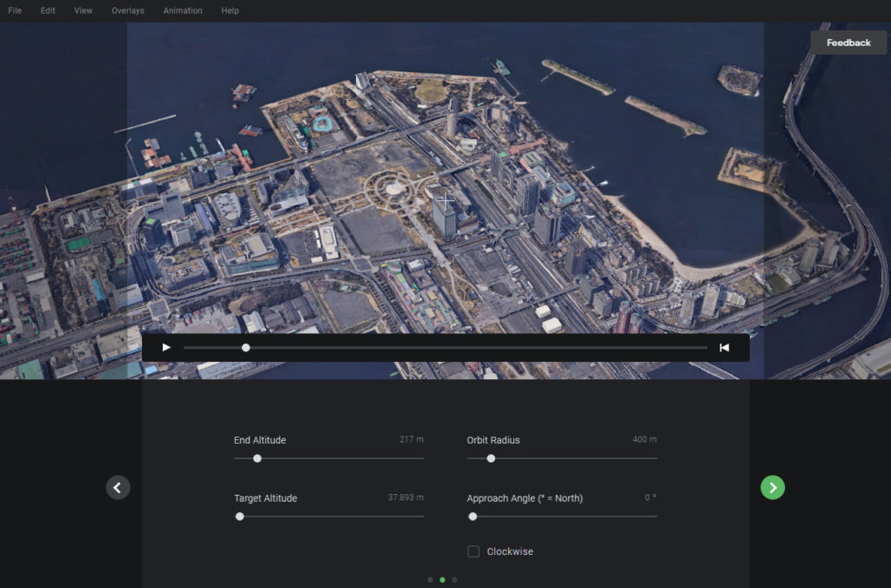Click the Approach Angle slider handle

click(x=473, y=516)
